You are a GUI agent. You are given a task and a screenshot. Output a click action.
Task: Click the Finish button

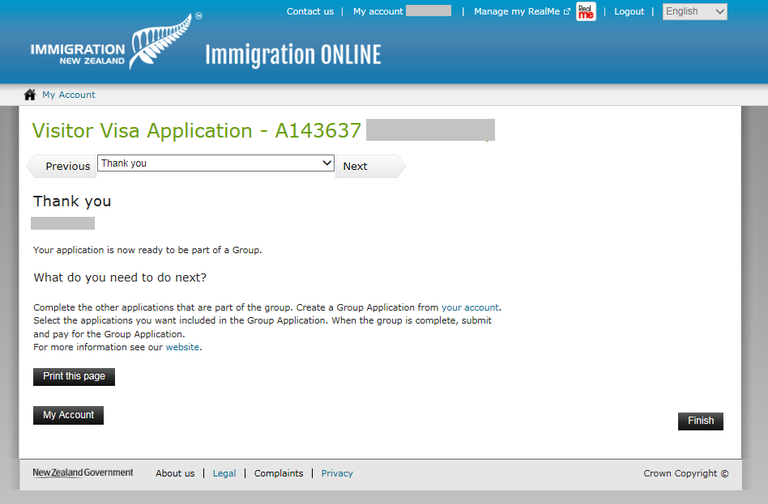click(700, 421)
